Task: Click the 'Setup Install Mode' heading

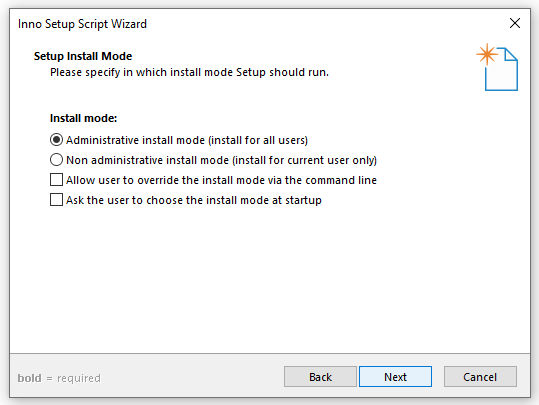Action: [x=83, y=56]
